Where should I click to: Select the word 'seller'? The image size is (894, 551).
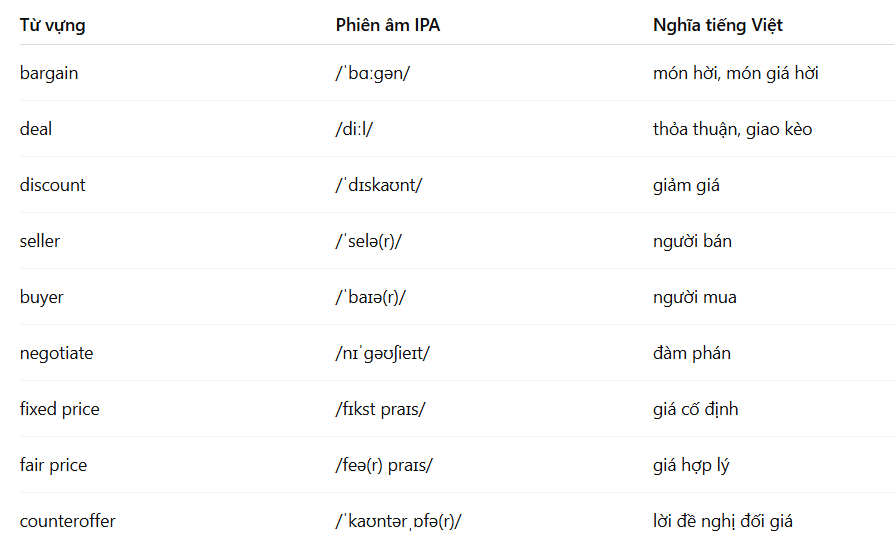(40, 241)
